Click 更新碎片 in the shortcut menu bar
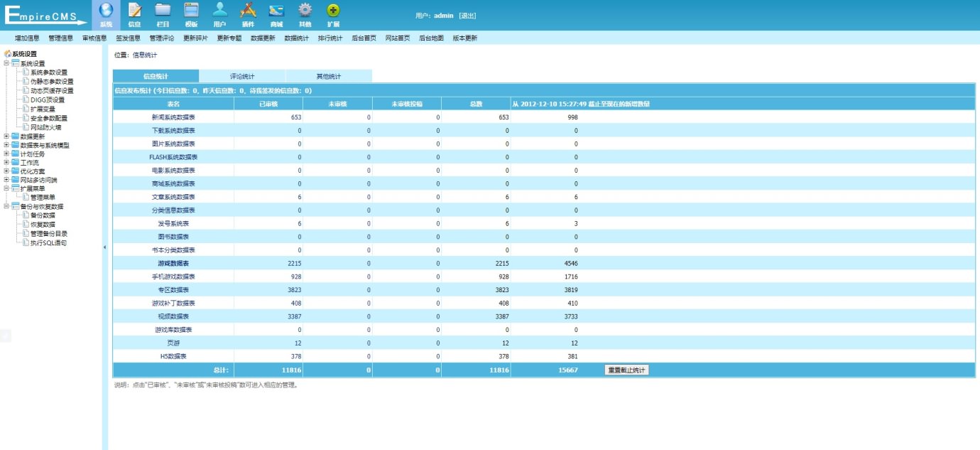 pyautogui.click(x=195, y=38)
